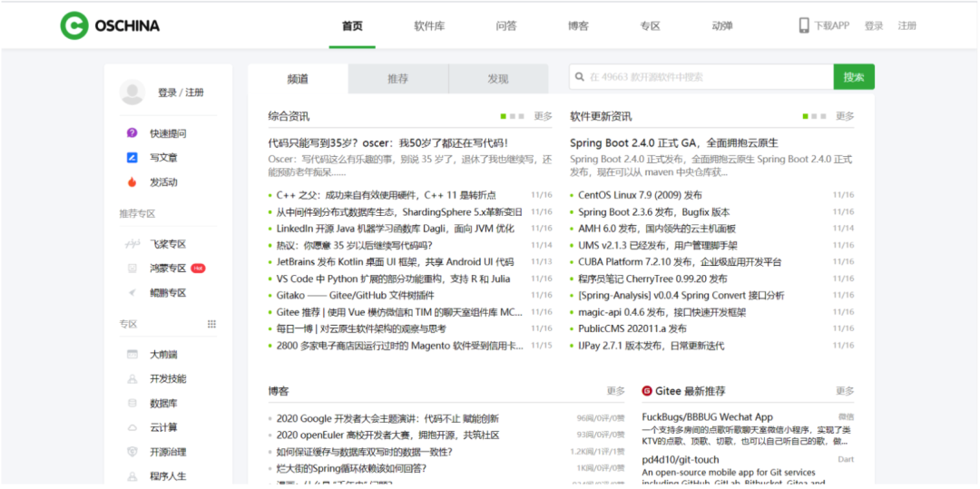The width and height of the screenshot is (980, 489).
Task: Select first green page dot of 软件更新资讯
Action: tap(806, 116)
